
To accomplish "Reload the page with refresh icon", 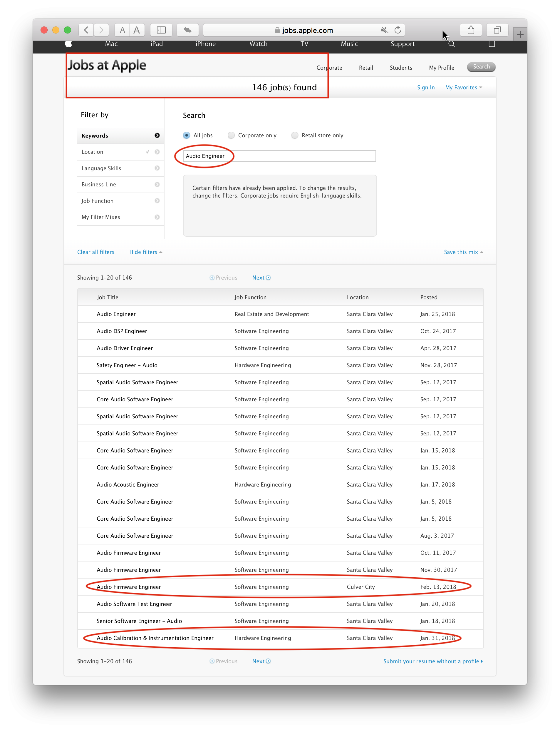I will click(x=398, y=30).
